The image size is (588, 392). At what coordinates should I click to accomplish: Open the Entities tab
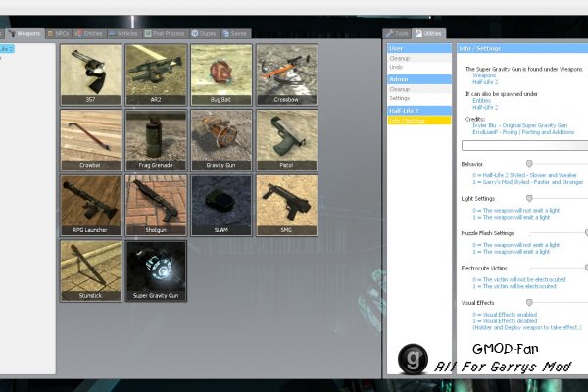coord(89,33)
